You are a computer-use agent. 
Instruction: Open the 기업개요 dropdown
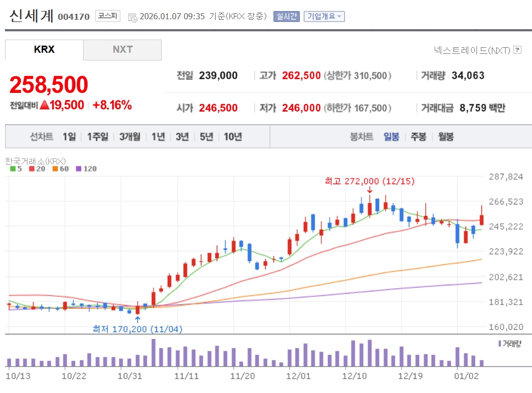click(324, 16)
